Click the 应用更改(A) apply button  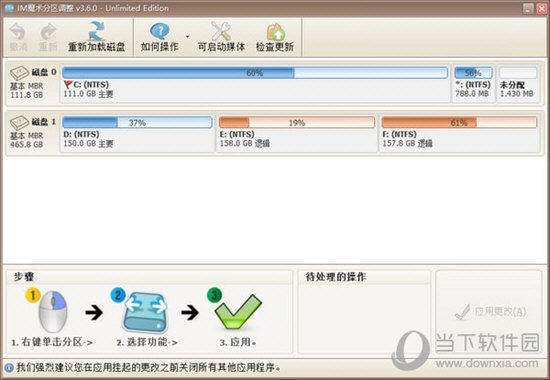tap(489, 312)
